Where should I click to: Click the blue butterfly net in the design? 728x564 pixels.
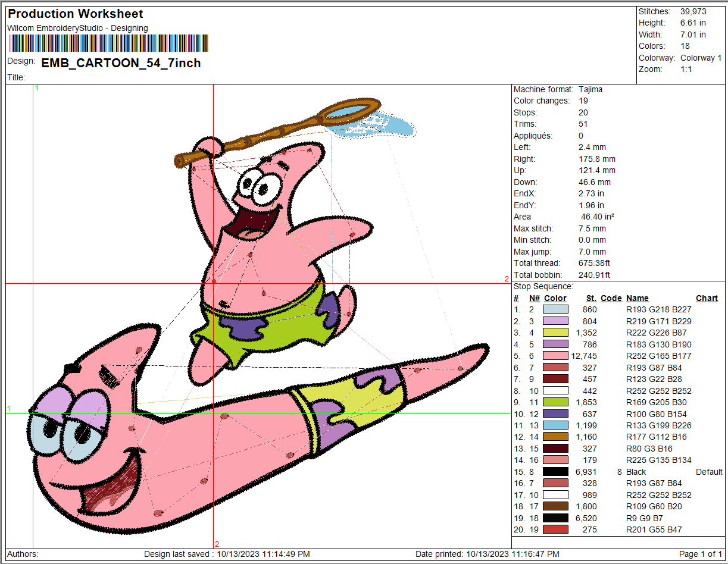381,122
